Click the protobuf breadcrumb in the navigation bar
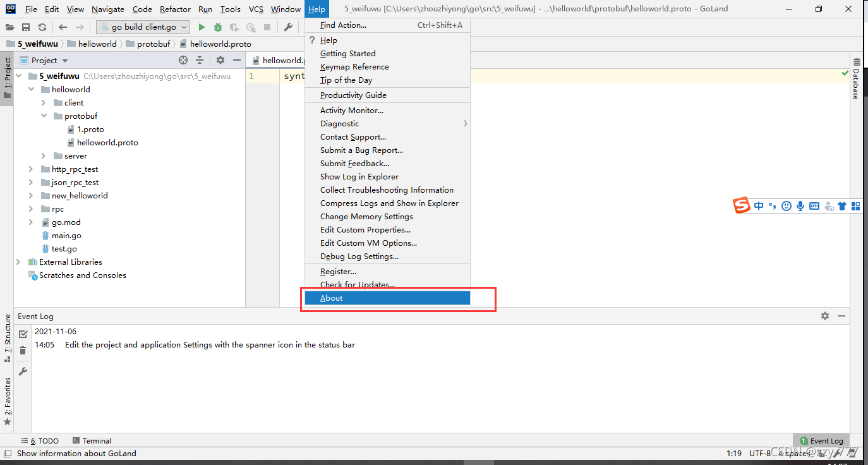This screenshot has height=465, width=868. click(148, 44)
